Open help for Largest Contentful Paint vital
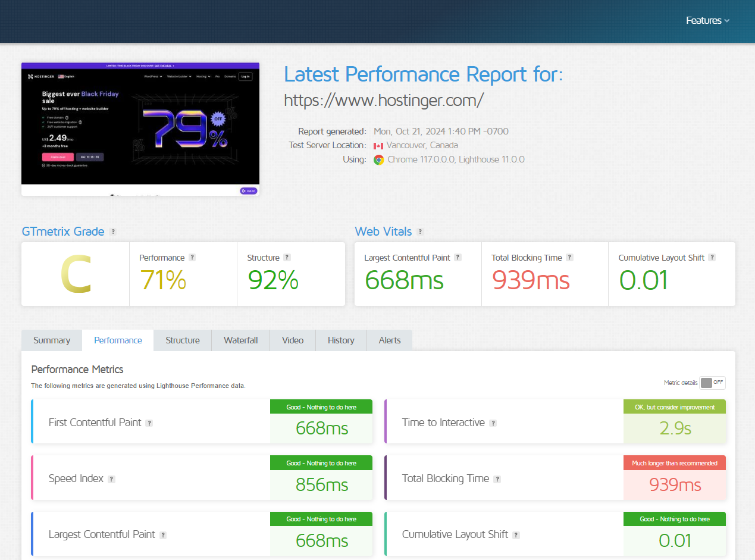This screenshot has width=755, height=560. (458, 257)
